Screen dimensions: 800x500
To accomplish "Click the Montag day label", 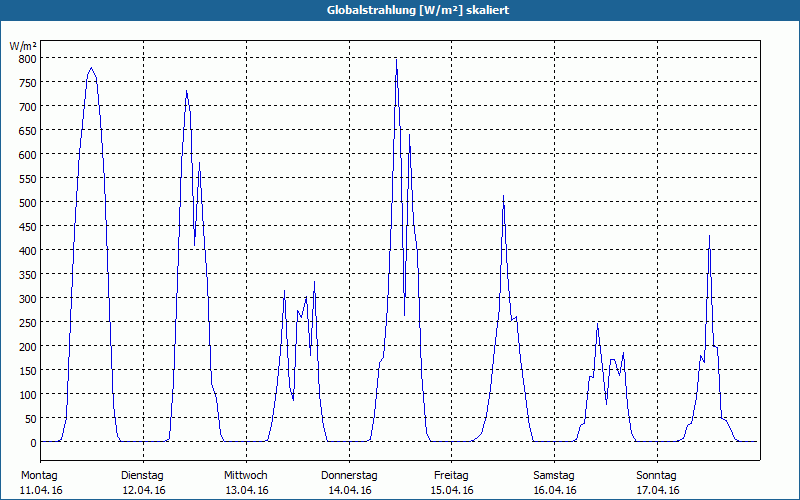I will pos(39,476).
